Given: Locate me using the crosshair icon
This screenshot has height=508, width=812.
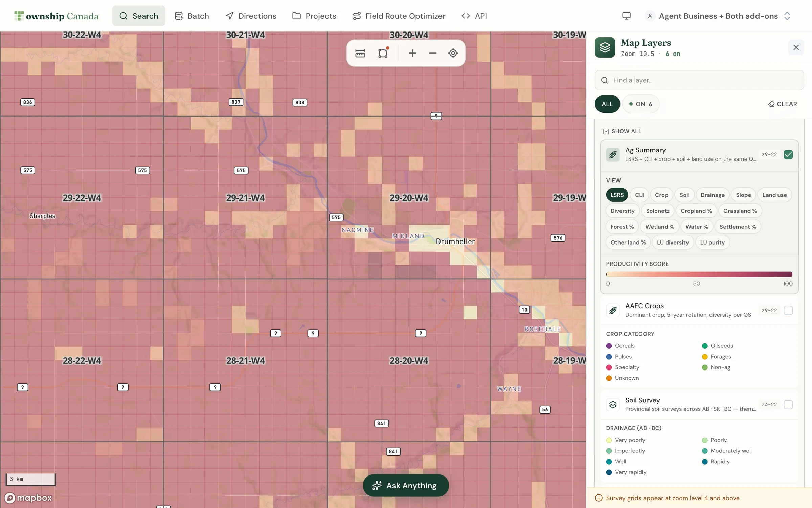Looking at the screenshot, I should pyautogui.click(x=453, y=53).
